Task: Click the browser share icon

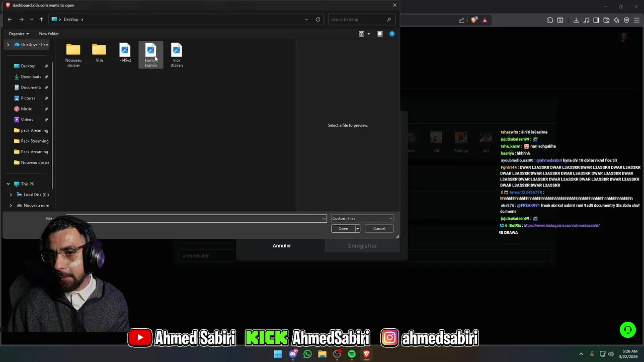Action: click(461, 20)
